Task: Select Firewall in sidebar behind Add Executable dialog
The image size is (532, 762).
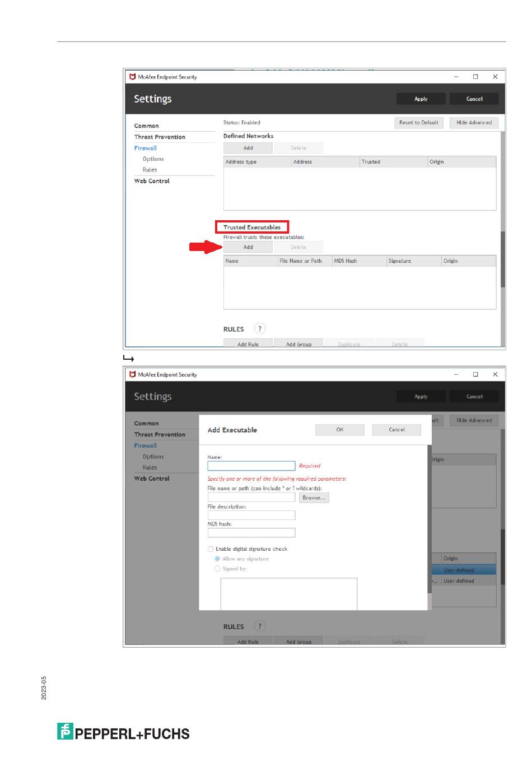Action: pos(146,445)
